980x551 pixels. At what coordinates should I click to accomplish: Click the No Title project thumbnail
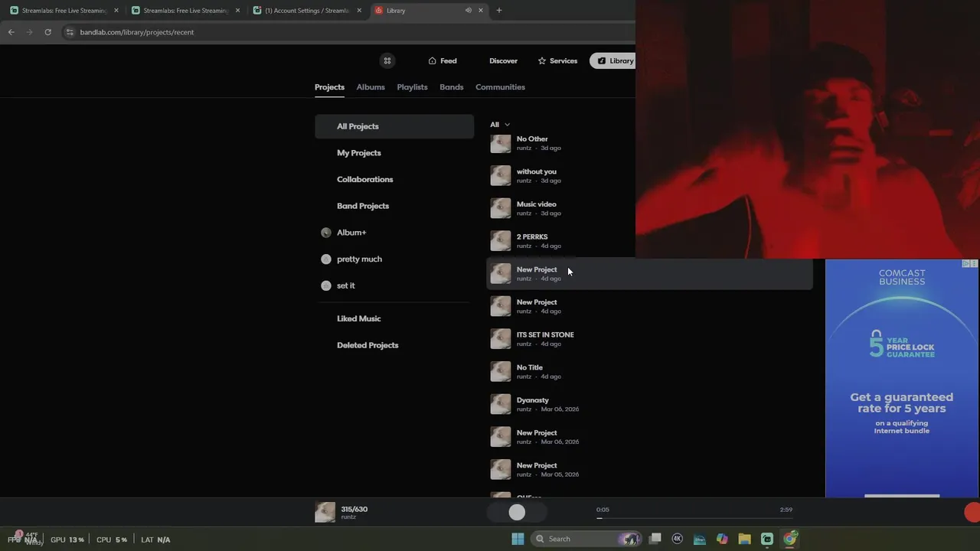[501, 371]
